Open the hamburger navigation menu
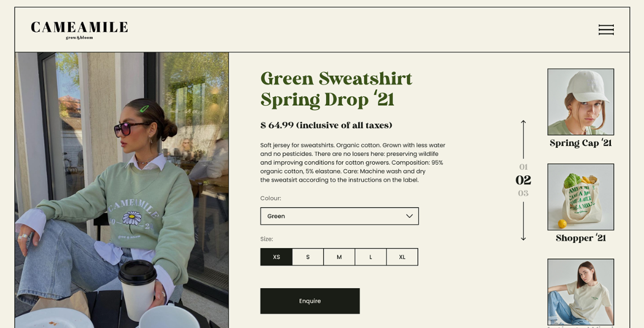 coord(606,29)
